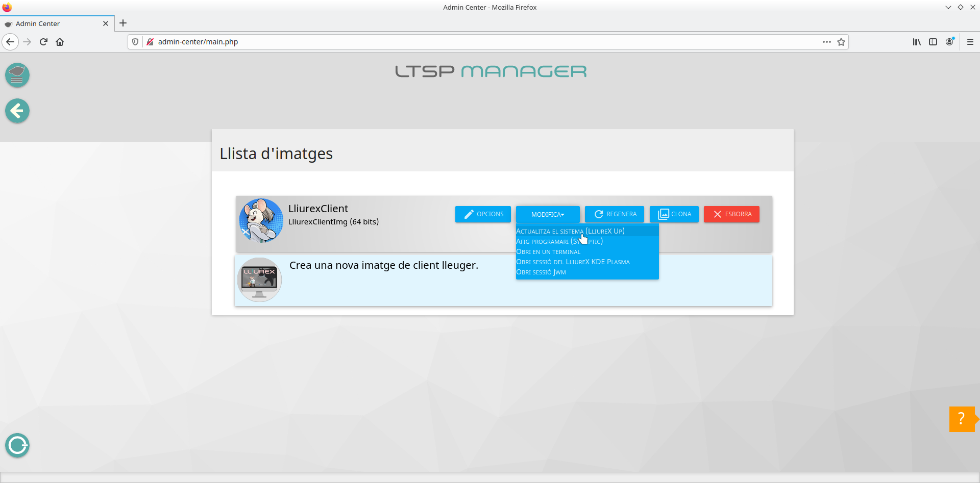Toggle the Firefox sidebar view icon
Image resolution: width=980 pixels, height=483 pixels.
coord(933,42)
